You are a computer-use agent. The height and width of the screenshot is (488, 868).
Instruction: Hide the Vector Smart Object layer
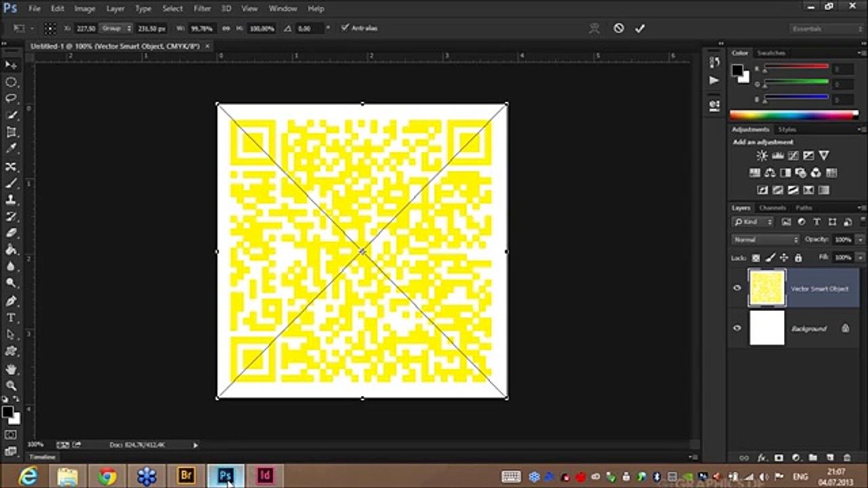click(x=737, y=288)
